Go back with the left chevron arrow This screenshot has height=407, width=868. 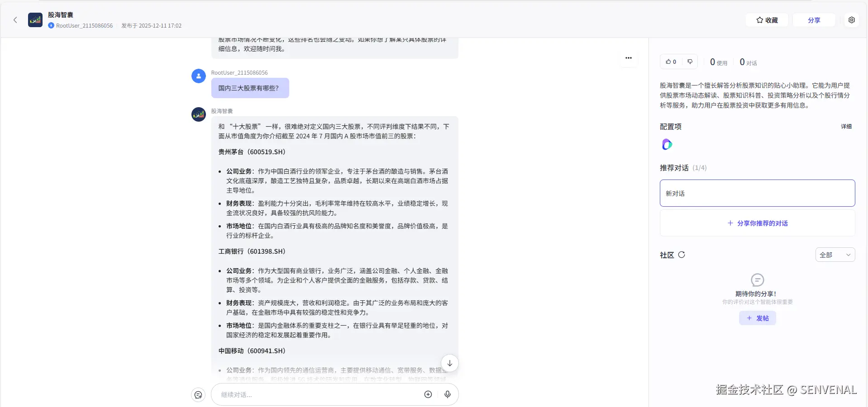pos(15,20)
